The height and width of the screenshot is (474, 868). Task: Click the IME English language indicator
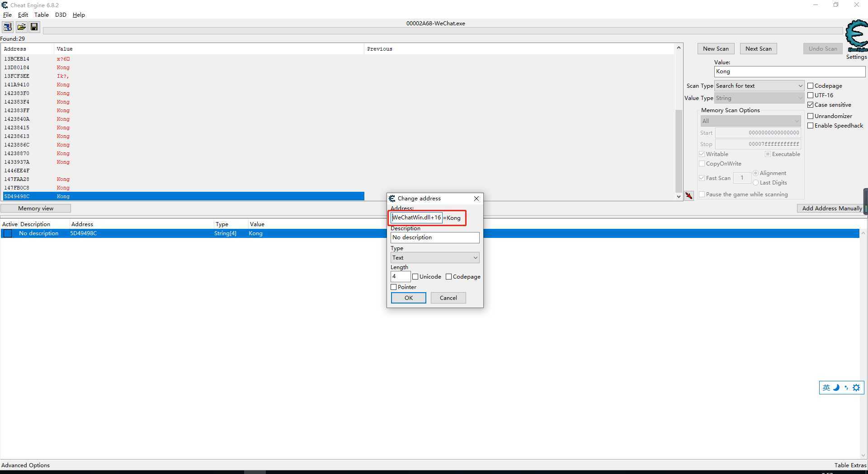826,388
